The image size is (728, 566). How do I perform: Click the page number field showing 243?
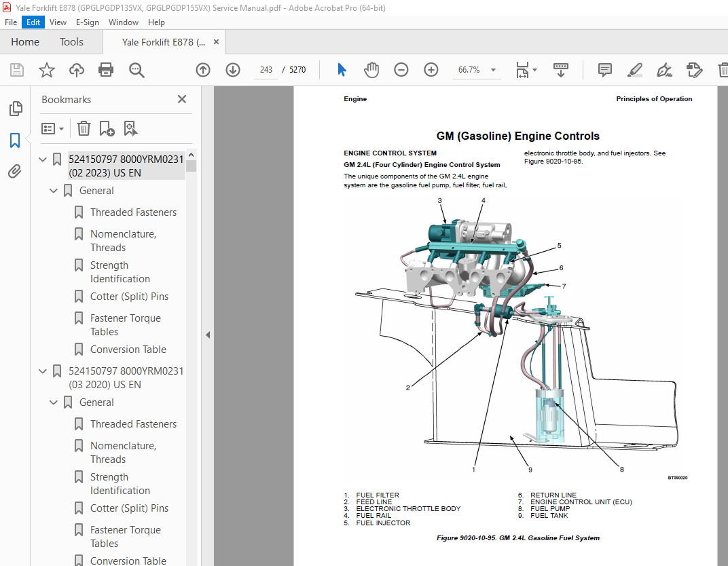point(266,70)
